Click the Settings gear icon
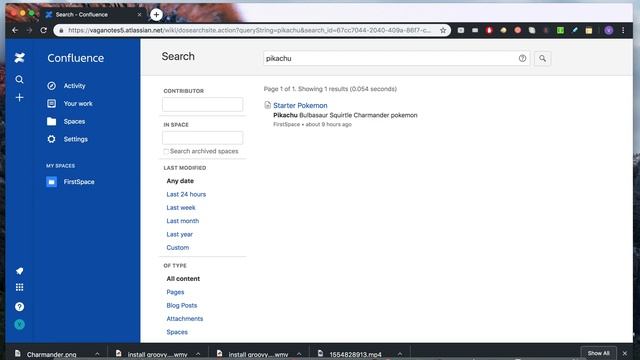Image resolution: width=640 pixels, height=360 pixels. (x=51, y=139)
